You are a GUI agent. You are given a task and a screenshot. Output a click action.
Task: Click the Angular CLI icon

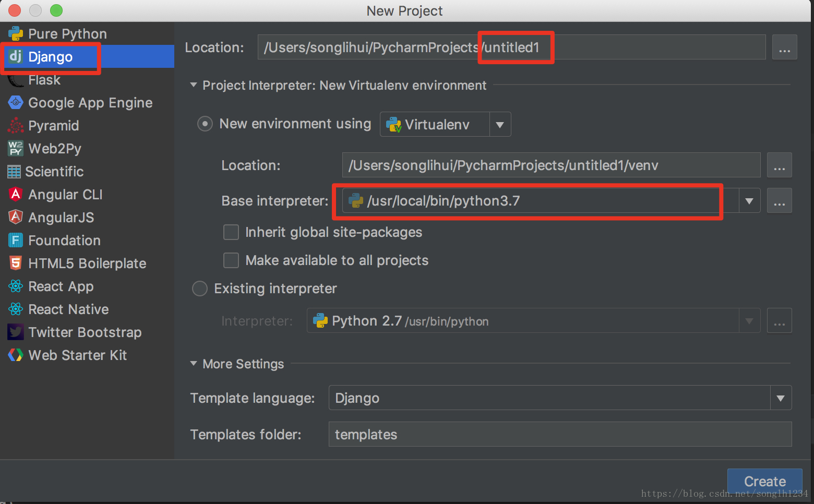click(x=16, y=195)
